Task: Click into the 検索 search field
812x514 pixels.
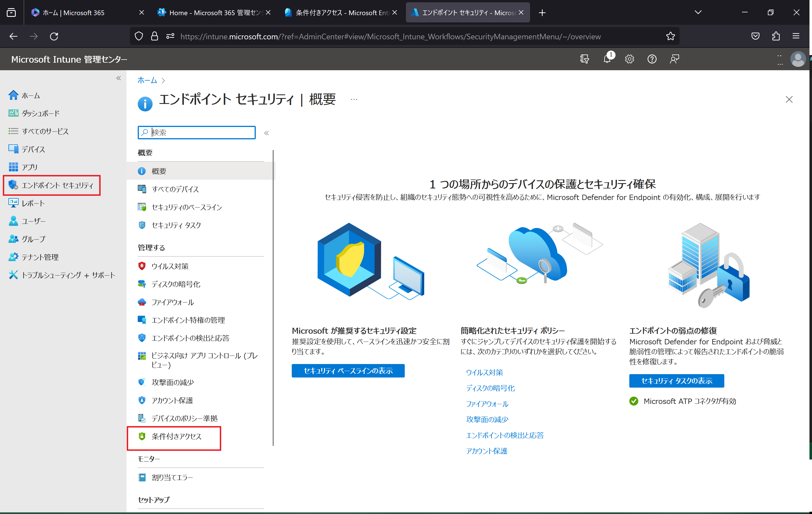Action: (x=196, y=133)
